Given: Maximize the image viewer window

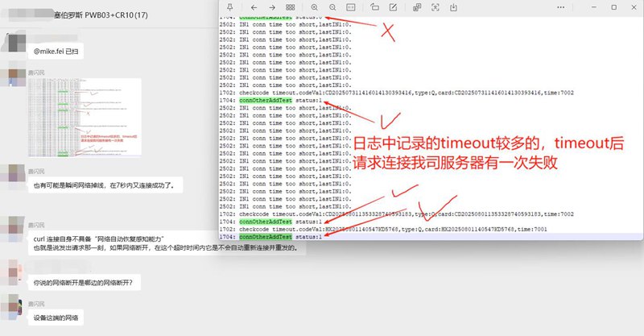Looking at the screenshot, I should (614, 7).
